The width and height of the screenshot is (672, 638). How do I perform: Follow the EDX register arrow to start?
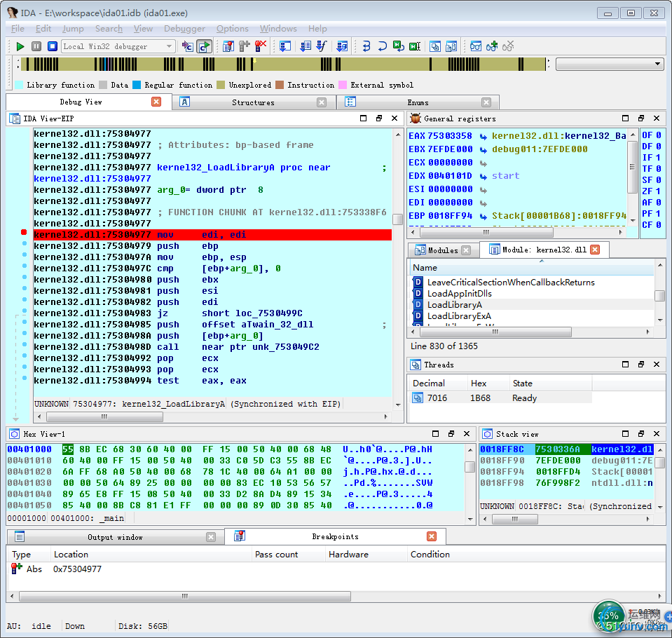pos(484,176)
